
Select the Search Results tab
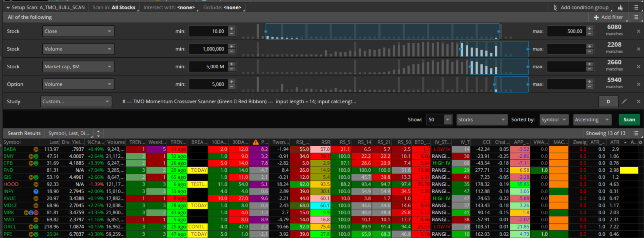24,133
